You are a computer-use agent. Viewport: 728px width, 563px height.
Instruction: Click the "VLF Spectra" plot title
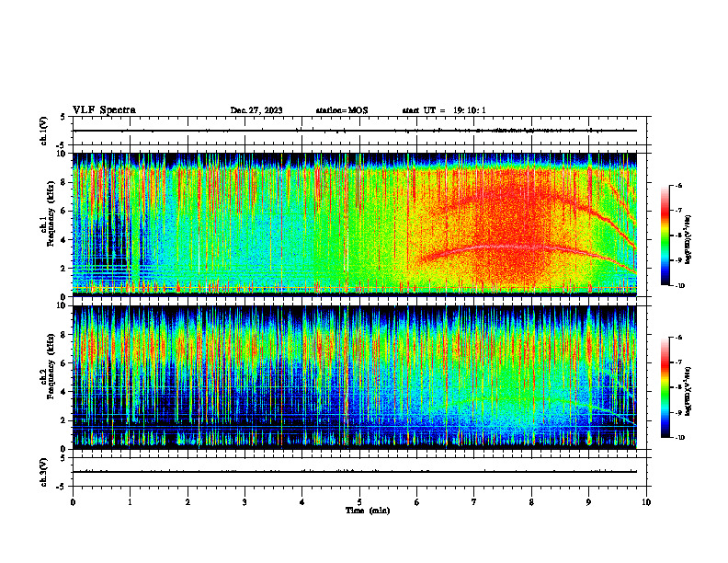(x=104, y=110)
